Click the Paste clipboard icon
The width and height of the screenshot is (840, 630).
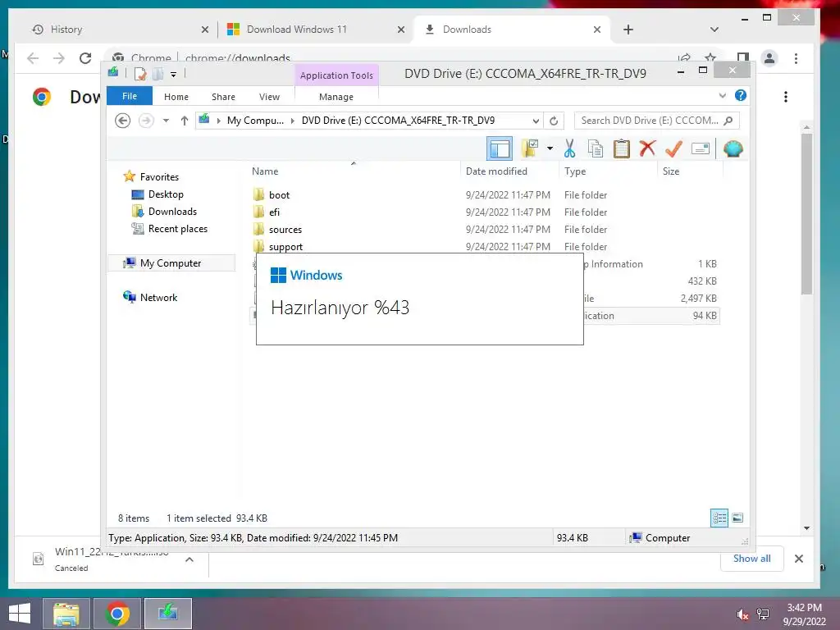point(622,148)
